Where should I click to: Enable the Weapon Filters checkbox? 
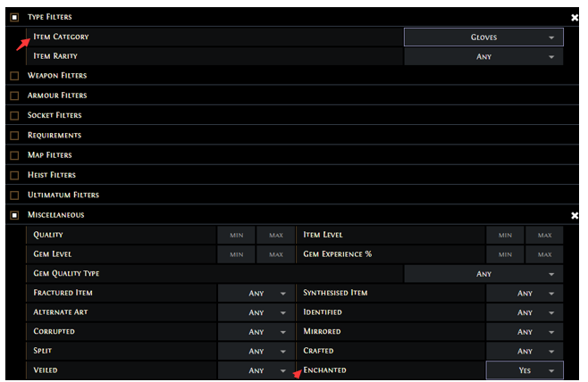coord(14,76)
